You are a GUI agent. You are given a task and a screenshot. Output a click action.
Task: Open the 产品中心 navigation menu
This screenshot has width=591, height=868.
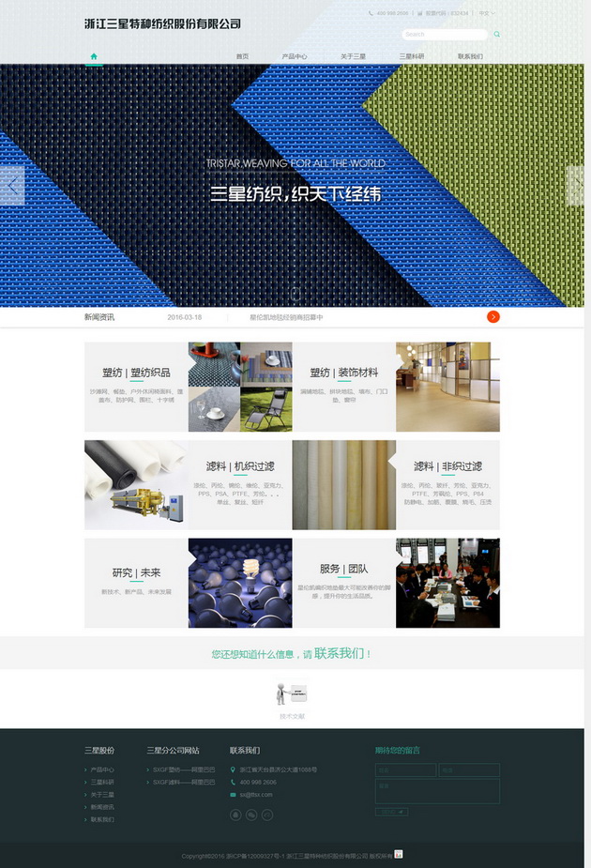pyautogui.click(x=294, y=56)
